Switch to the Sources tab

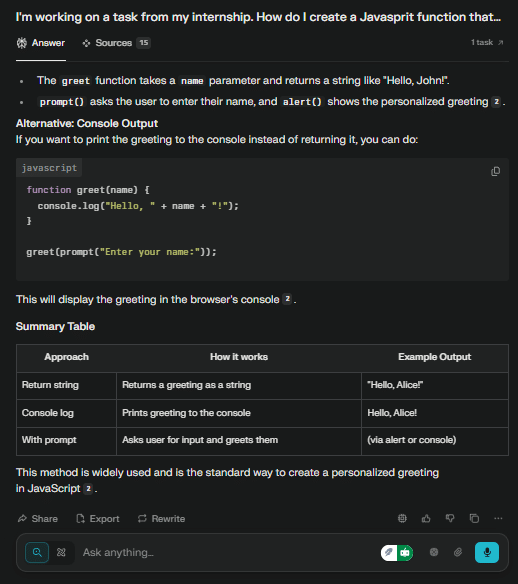click(116, 43)
